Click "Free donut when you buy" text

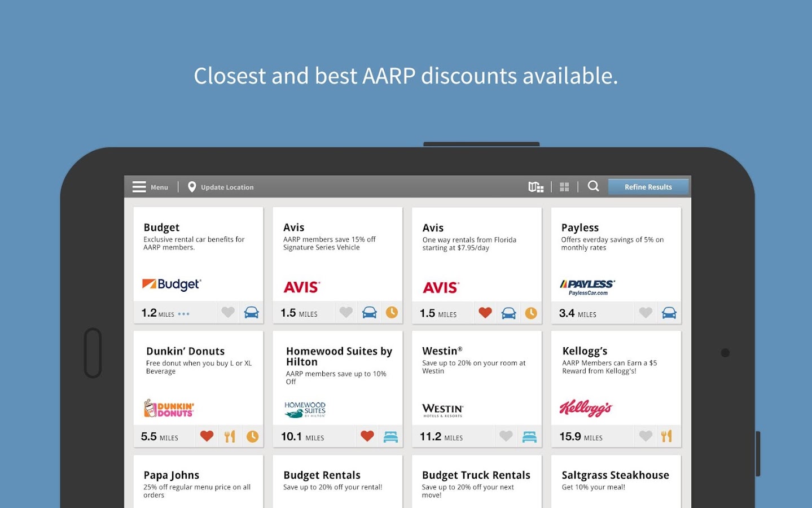tap(199, 367)
